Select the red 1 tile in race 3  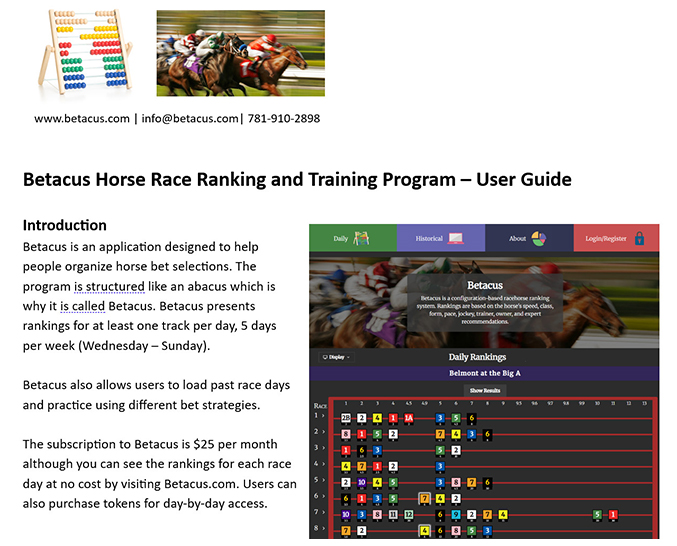pos(346,450)
